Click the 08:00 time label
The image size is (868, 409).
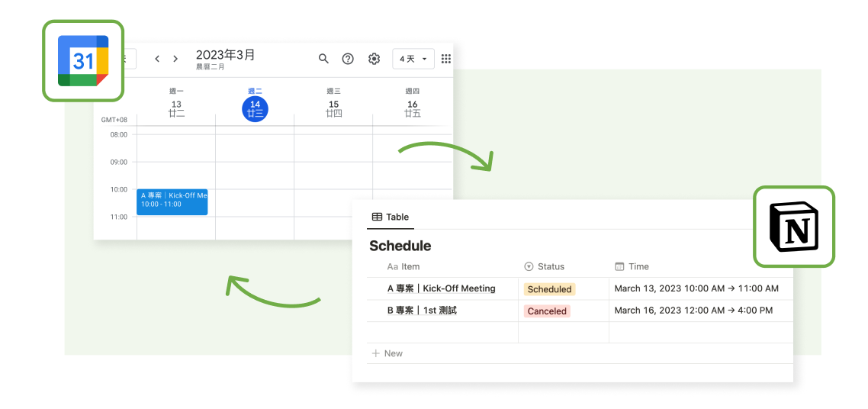(x=119, y=134)
